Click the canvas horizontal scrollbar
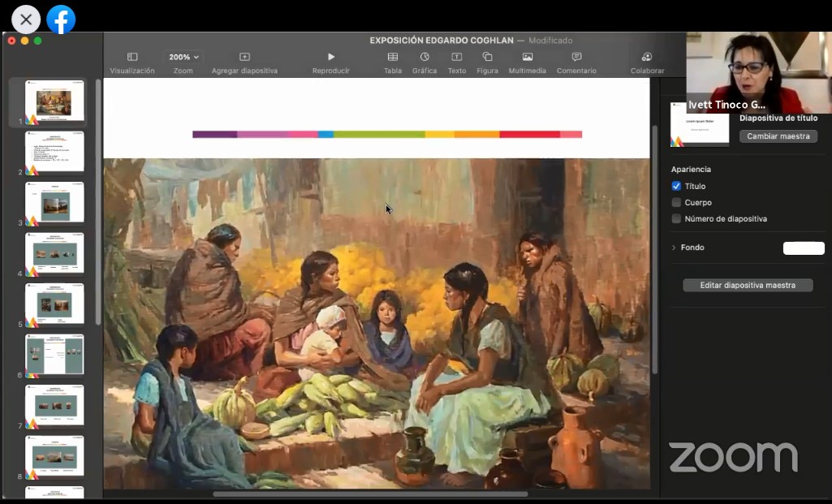The width and height of the screenshot is (832, 504). tap(370, 494)
